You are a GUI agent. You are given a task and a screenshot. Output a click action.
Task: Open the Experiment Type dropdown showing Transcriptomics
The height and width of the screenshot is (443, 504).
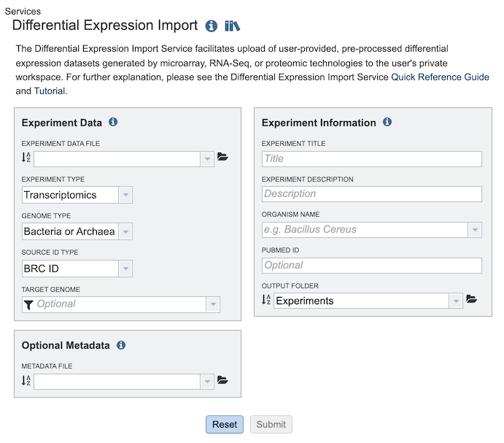click(125, 195)
